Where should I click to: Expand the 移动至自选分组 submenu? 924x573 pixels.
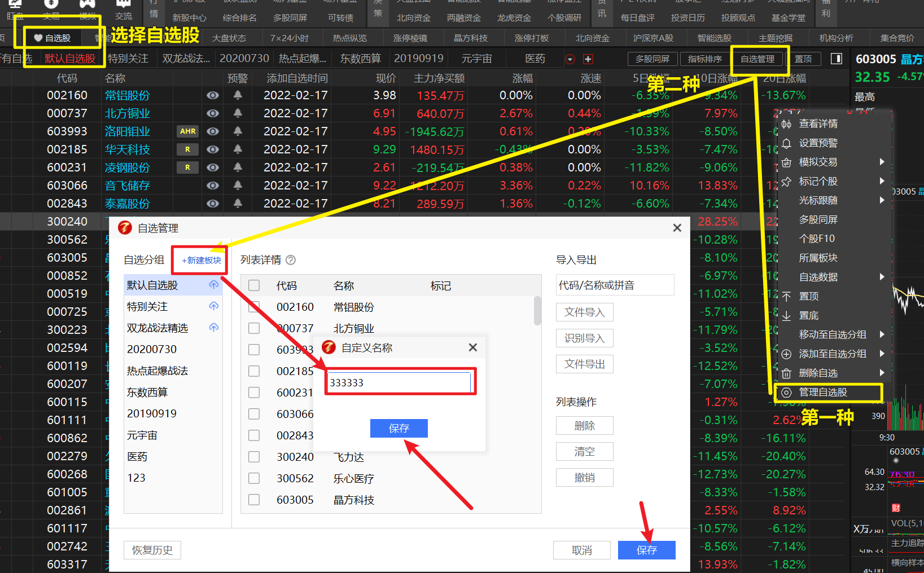[882, 334]
